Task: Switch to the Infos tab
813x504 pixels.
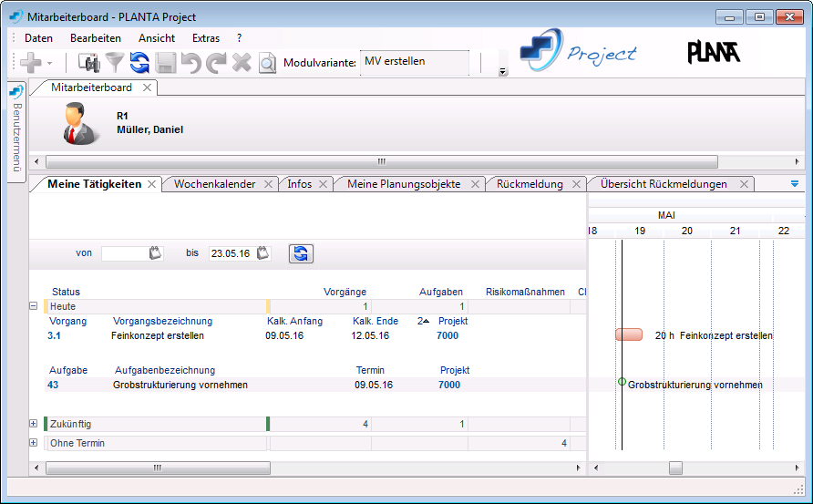Action: tap(300, 184)
